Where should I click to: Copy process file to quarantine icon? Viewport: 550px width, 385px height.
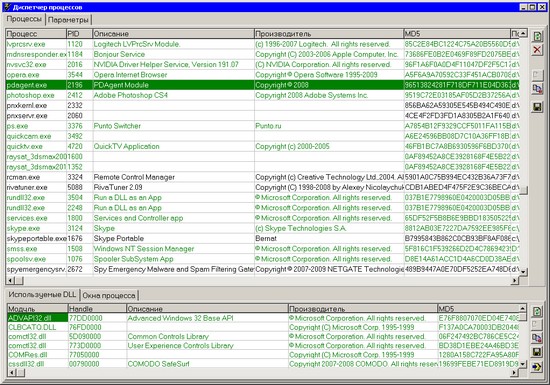pyautogui.click(x=537, y=89)
